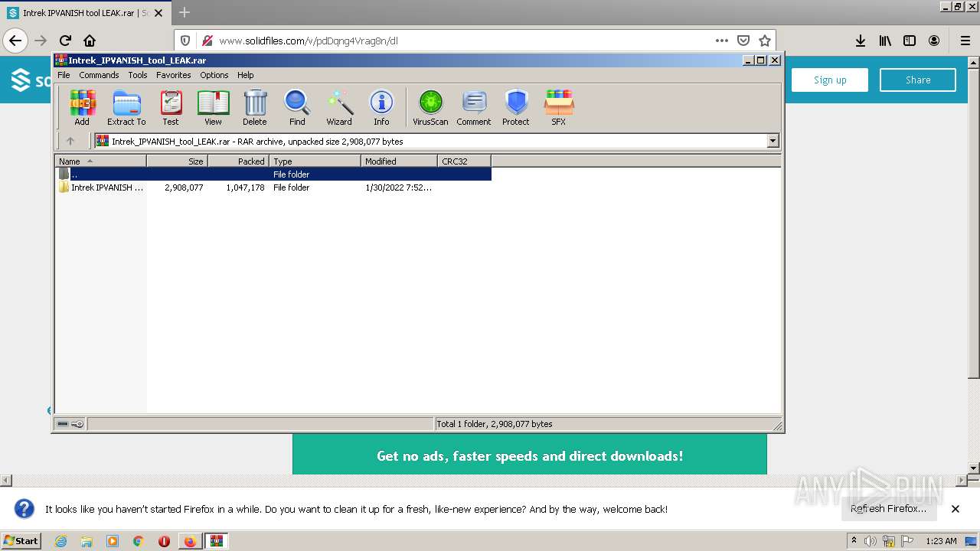Open the Tools menu

coord(138,75)
